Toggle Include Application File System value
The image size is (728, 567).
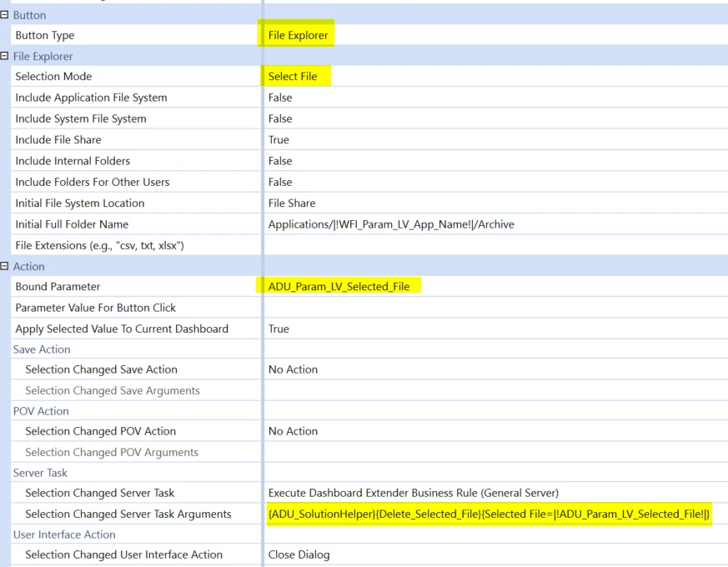pyautogui.click(x=496, y=98)
